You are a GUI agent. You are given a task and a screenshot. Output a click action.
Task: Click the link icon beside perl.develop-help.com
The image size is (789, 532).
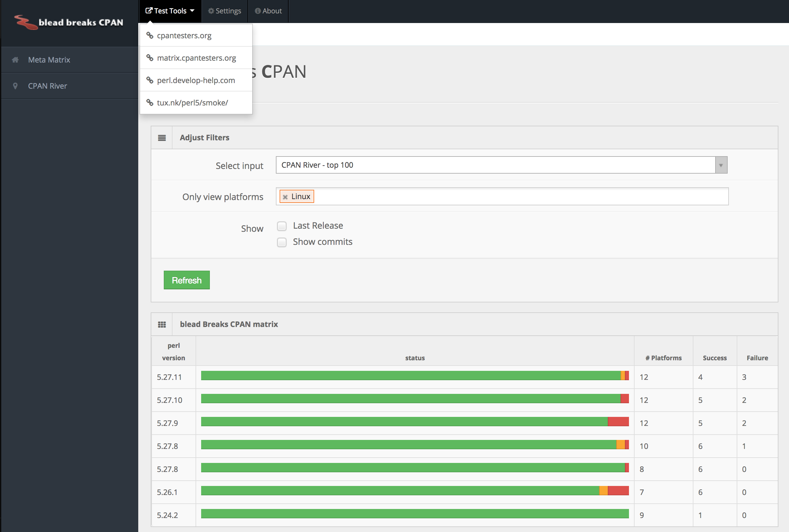150,80
